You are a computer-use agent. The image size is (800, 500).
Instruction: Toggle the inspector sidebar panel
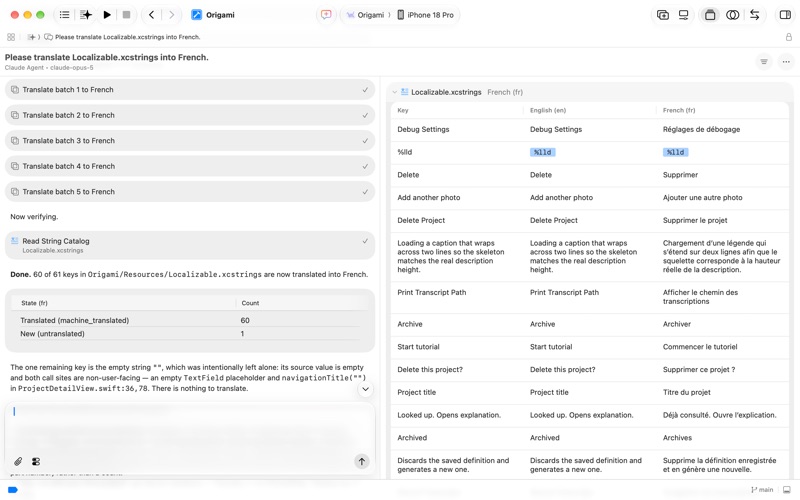(785, 15)
